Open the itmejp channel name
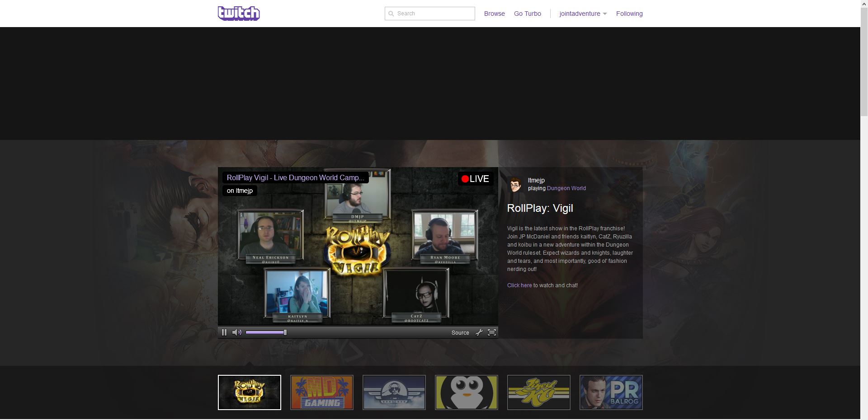This screenshot has height=420, width=868. [536, 180]
